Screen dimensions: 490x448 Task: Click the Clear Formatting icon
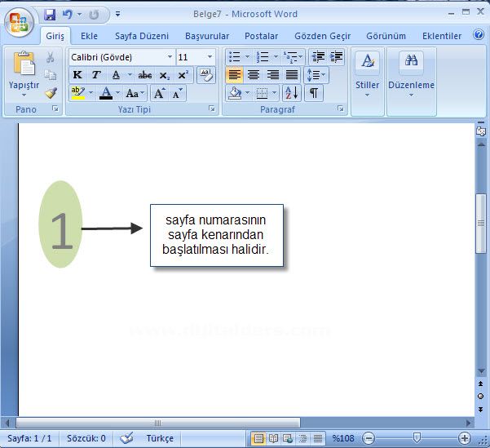pyautogui.click(x=205, y=75)
